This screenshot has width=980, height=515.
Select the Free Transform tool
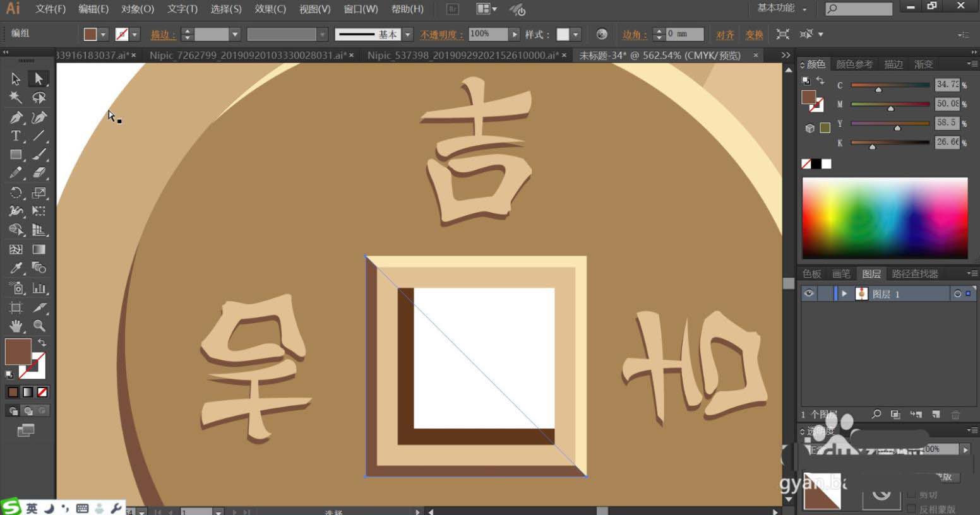(x=39, y=211)
